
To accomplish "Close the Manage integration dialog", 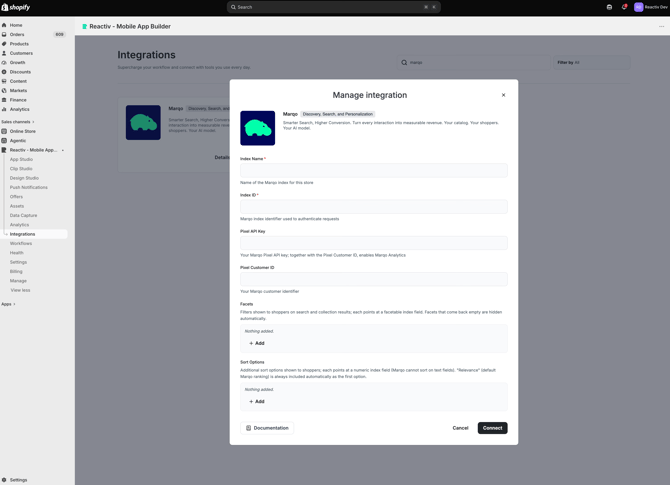I will [503, 95].
